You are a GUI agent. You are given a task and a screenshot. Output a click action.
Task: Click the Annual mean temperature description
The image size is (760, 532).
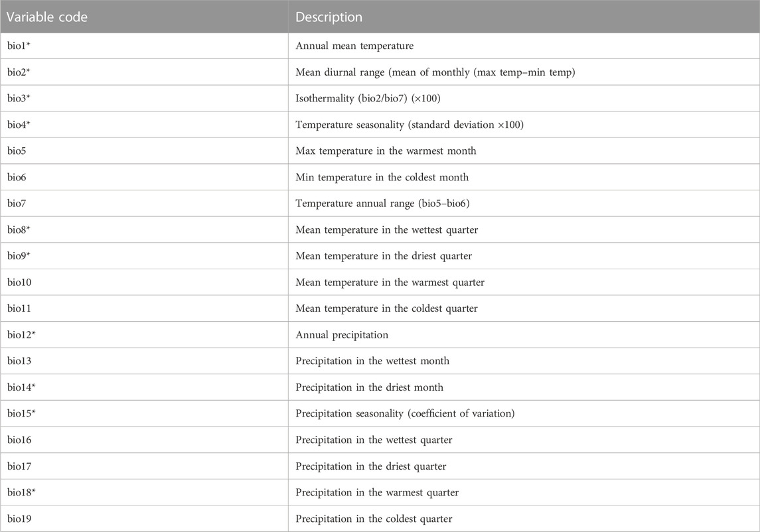point(354,46)
